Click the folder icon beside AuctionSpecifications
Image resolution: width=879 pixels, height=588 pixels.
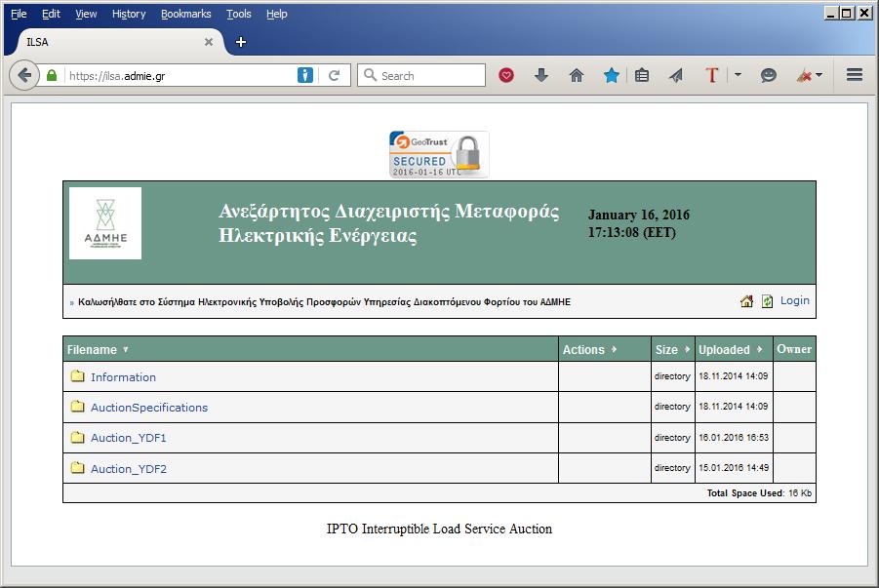77,407
